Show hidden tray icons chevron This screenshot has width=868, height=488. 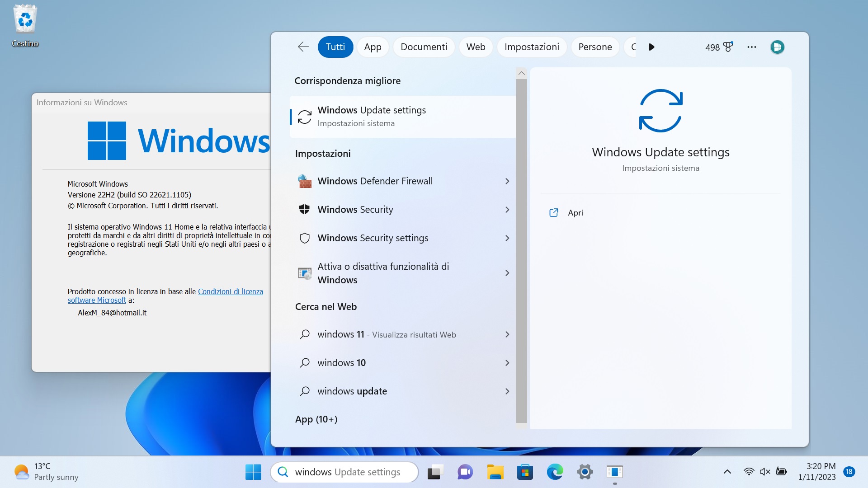pyautogui.click(x=727, y=472)
